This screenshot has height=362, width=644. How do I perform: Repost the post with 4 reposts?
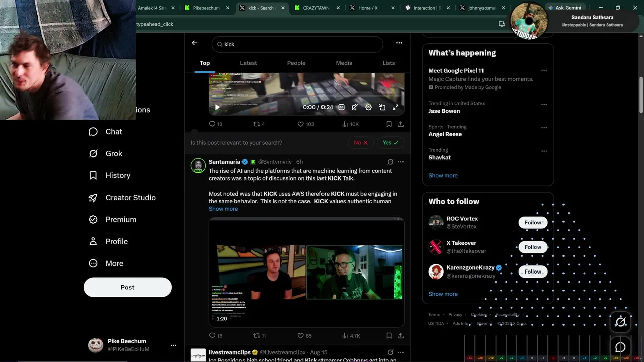(x=259, y=124)
